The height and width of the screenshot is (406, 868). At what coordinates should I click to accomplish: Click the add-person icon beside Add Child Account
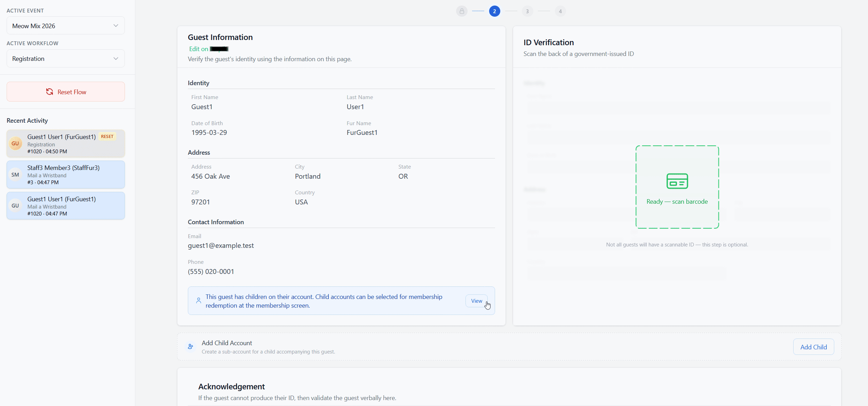point(191,347)
